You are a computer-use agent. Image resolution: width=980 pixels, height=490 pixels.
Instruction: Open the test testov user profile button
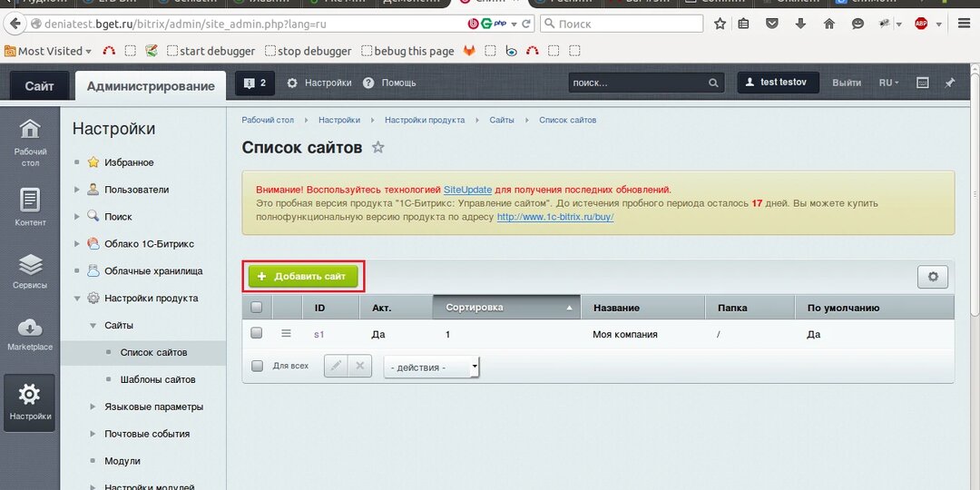coord(779,83)
